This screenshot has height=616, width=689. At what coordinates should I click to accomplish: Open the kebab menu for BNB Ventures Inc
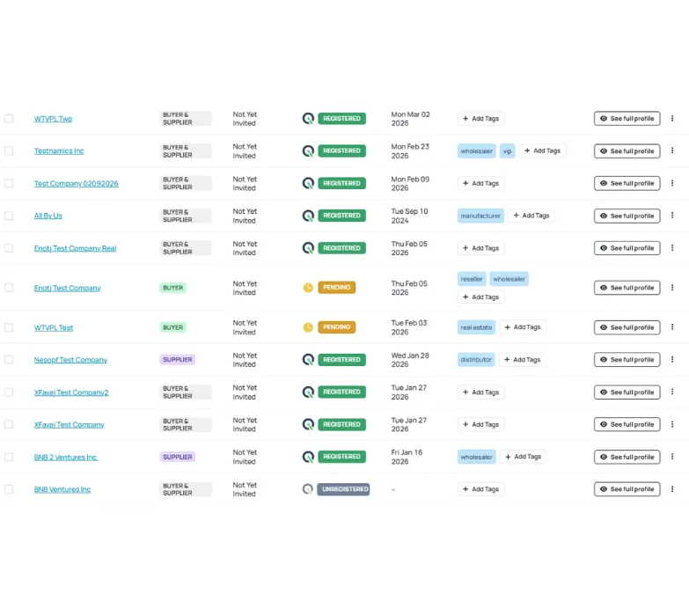pos(672,489)
